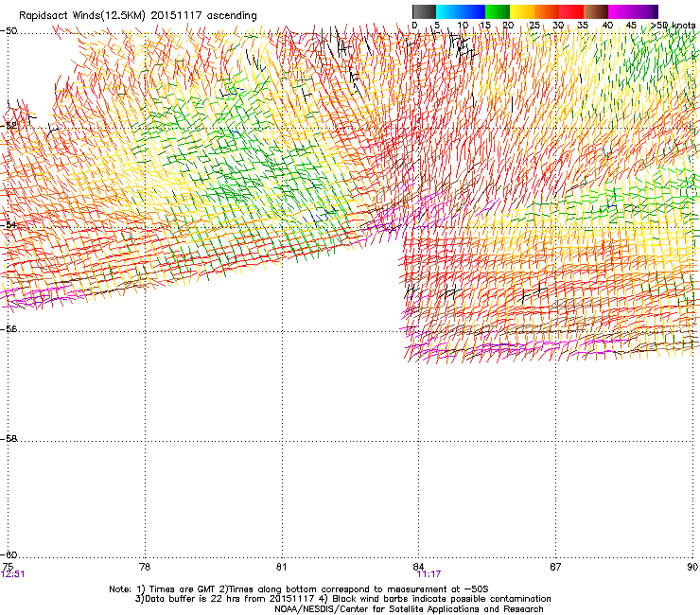Click the legend scale label '10'
700x615 pixels.
pos(463,26)
